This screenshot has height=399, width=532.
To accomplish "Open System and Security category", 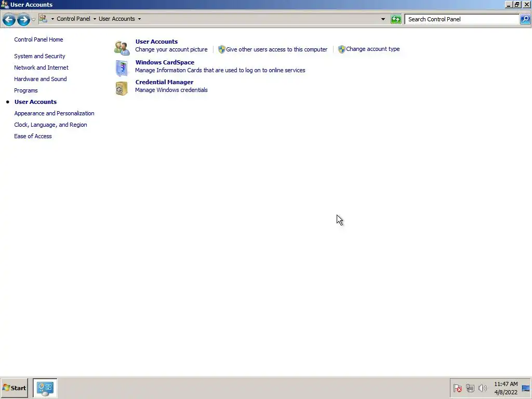I will coord(39,56).
